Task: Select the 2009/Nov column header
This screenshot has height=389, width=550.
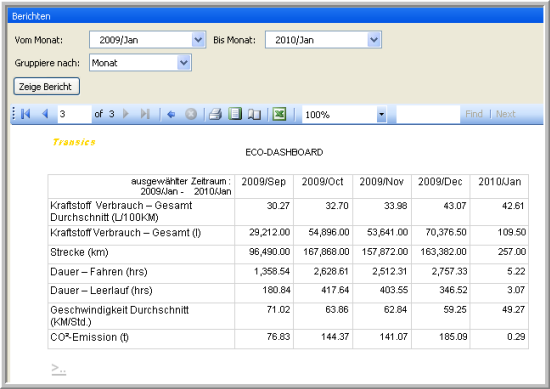Action: tap(382, 182)
